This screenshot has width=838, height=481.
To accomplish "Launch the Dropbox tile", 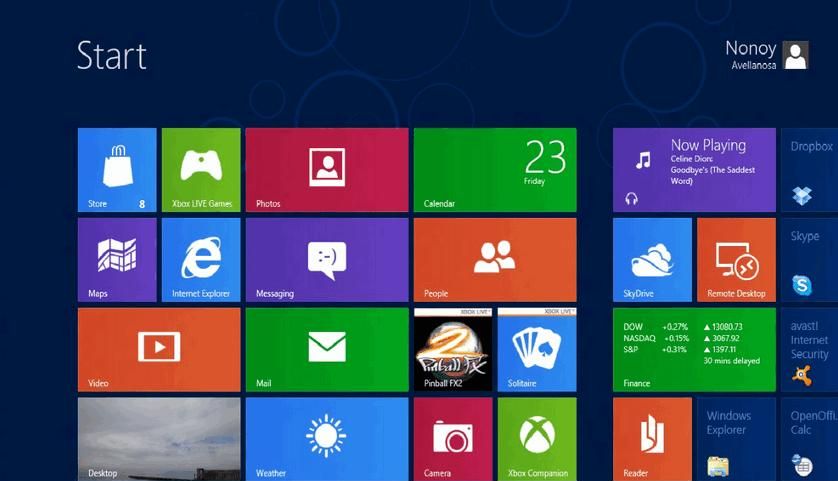I will pyautogui.click(x=809, y=170).
